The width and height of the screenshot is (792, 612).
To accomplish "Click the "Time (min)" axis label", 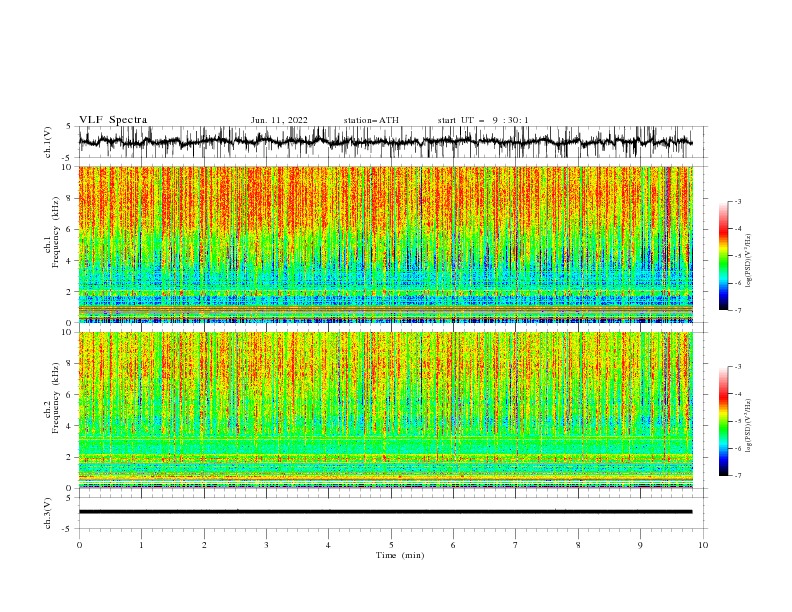I will [x=400, y=555].
